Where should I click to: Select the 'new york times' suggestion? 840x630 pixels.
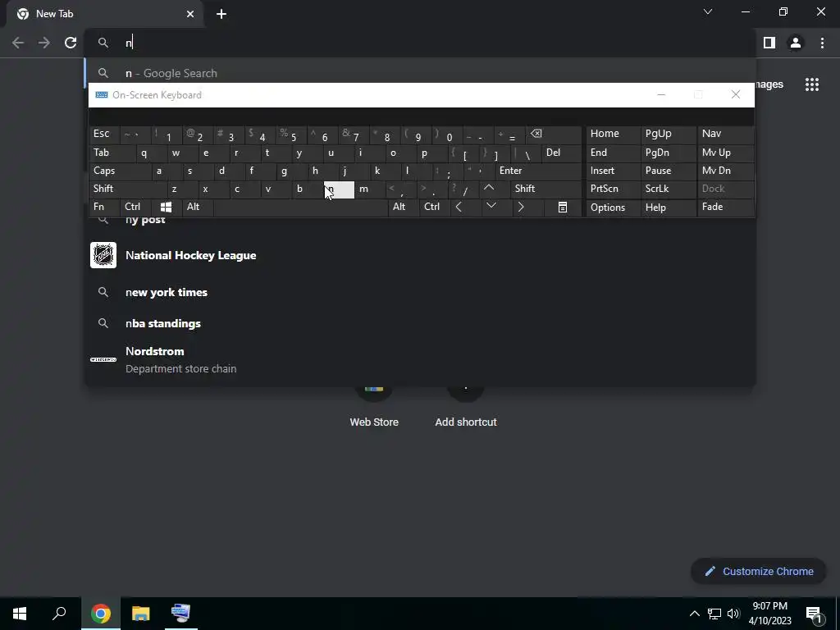point(421,293)
